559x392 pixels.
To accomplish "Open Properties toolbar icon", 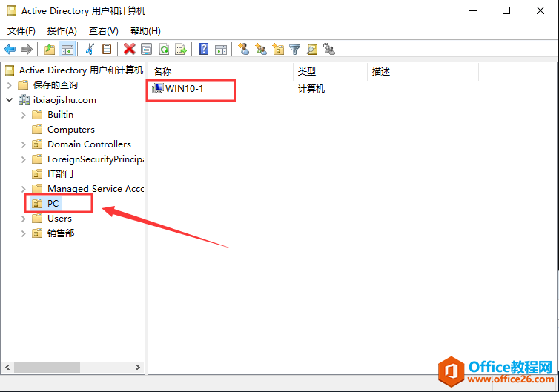I will (147, 49).
